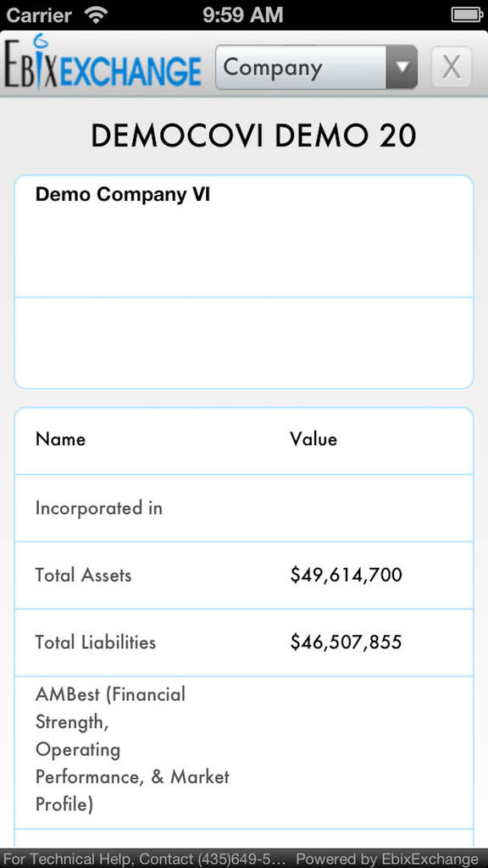Tap the DEMOCOVI DEMO 20 heading
Screen dimensions: 488x868
[x=254, y=136]
